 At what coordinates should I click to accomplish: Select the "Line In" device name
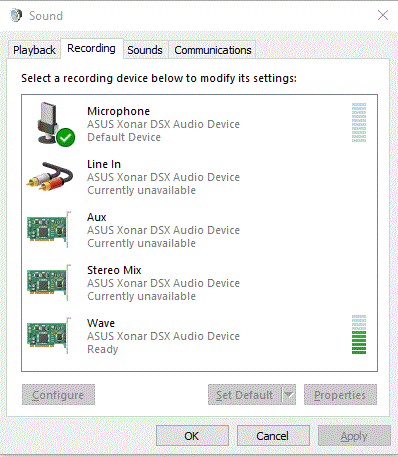tap(104, 164)
